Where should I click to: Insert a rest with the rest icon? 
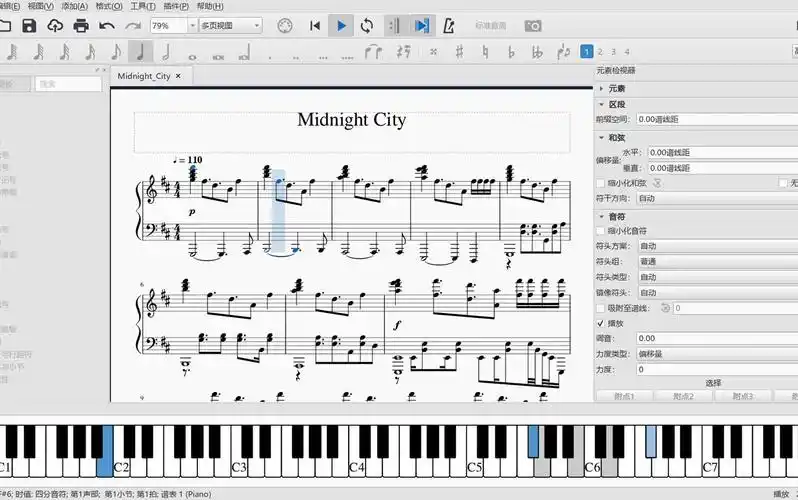[x=404, y=52]
